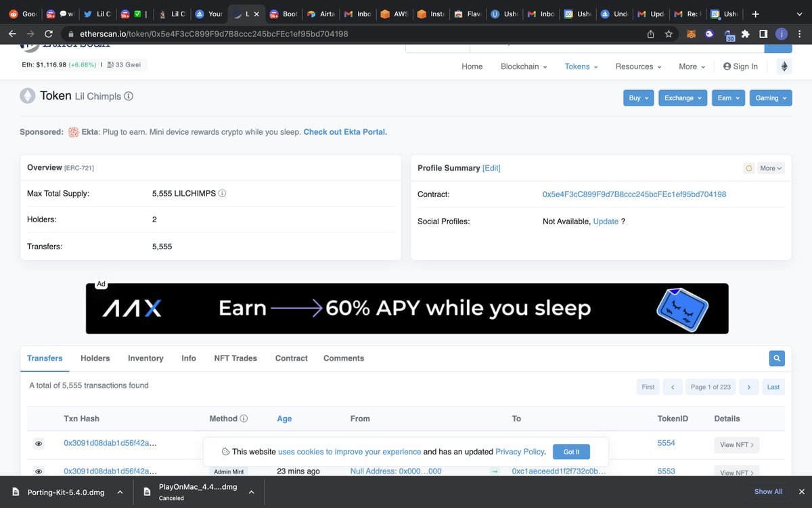Open the Chrome profile avatar
The height and width of the screenshot is (508, 812).
click(782, 33)
